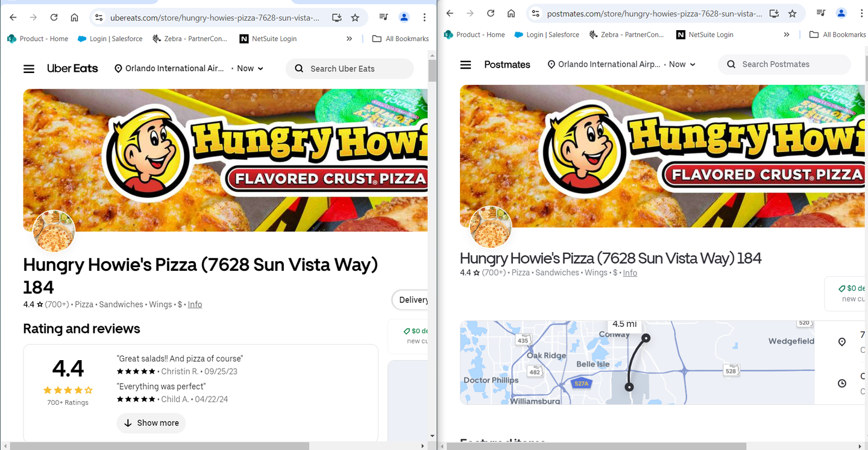This screenshot has height=450, width=868.
Task: Open the Uber Eats hamburger menu
Action: coord(29,69)
